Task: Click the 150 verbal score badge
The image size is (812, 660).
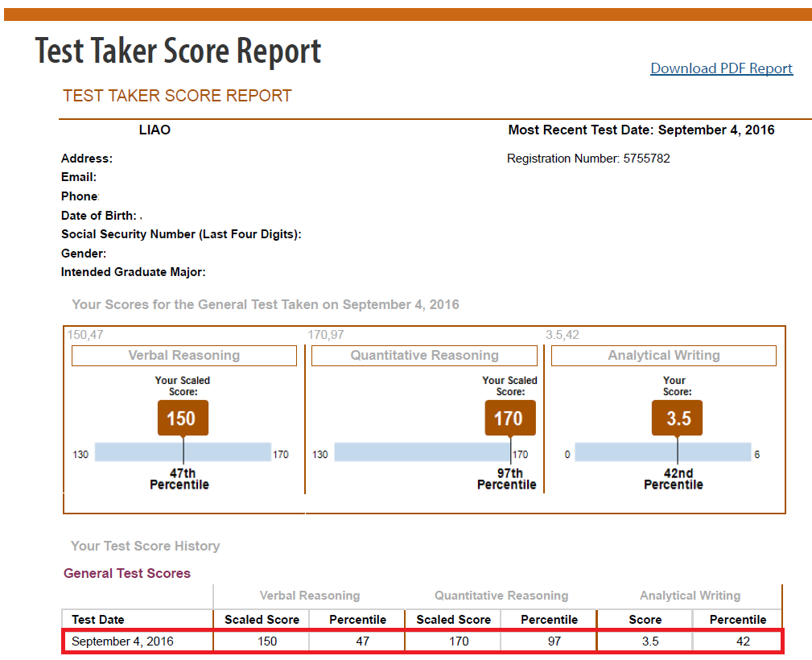Action: 183,418
